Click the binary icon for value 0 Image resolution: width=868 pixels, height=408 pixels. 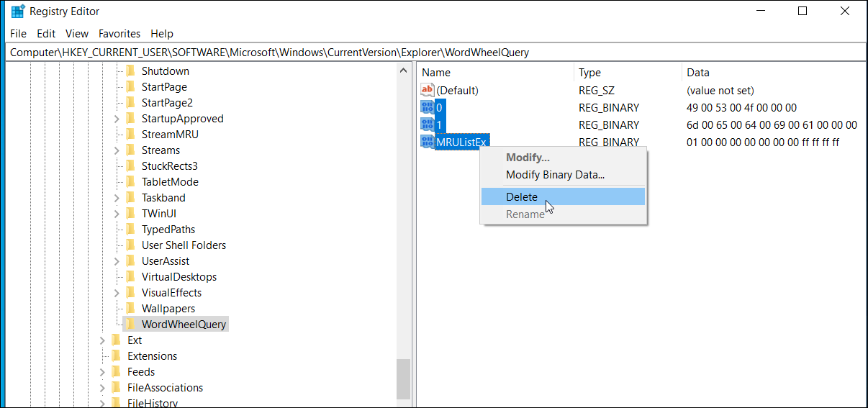point(428,107)
